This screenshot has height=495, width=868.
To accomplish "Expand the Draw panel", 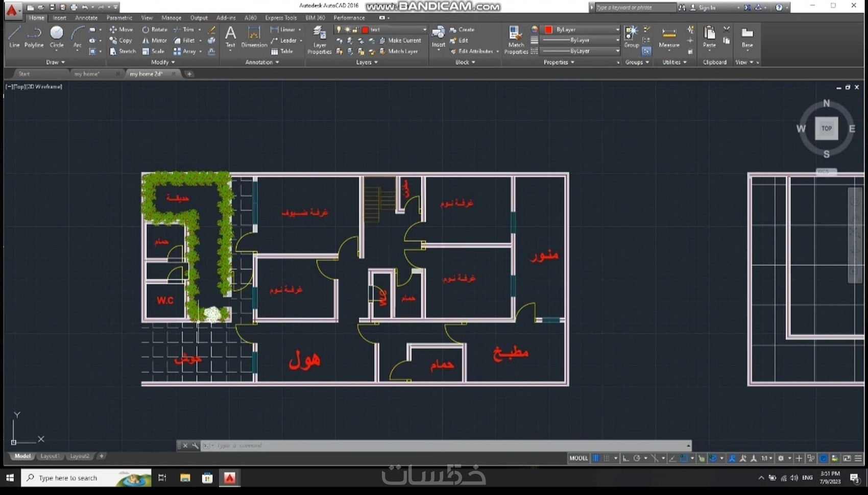I will coord(55,62).
